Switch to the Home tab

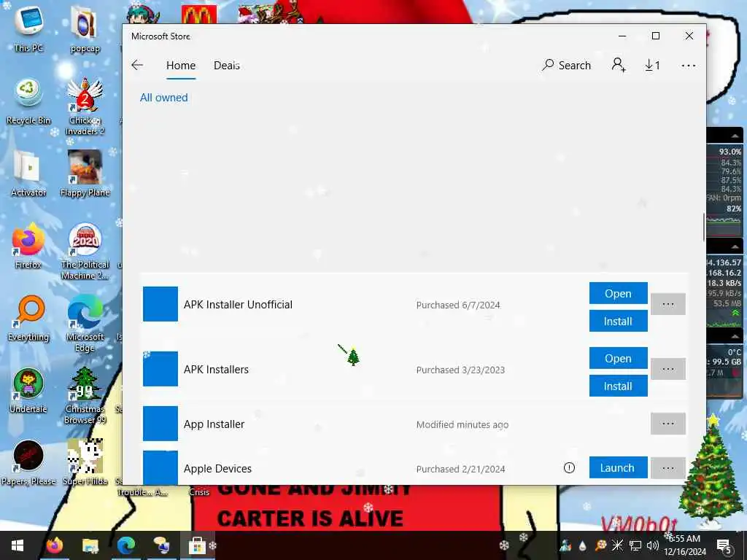point(181,66)
